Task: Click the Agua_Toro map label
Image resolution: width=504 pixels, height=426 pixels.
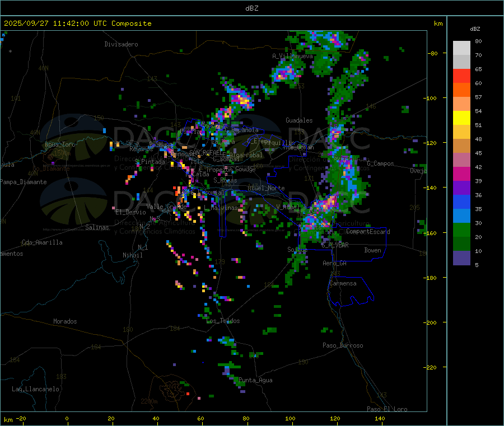Action: (60, 144)
